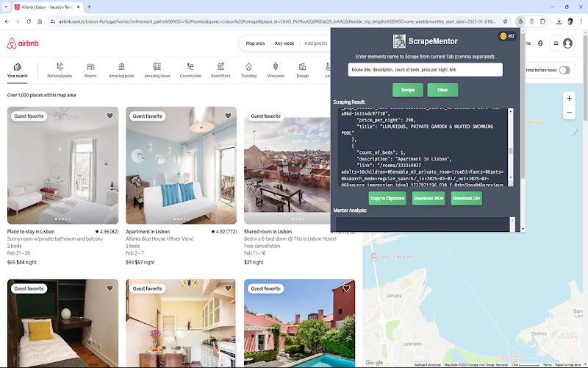Close the Airbnb Lisbon tab
The image size is (588, 368).
[x=79, y=7]
